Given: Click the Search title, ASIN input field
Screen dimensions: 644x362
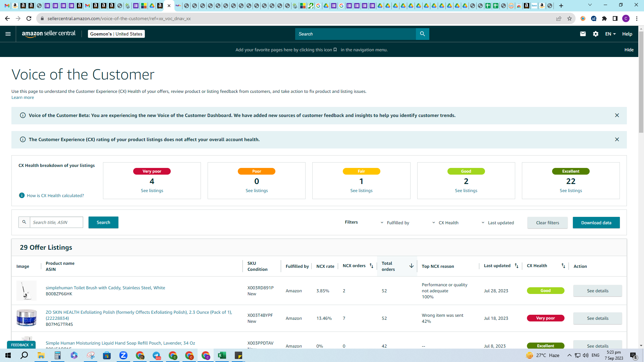Looking at the screenshot, I should coord(56,222).
